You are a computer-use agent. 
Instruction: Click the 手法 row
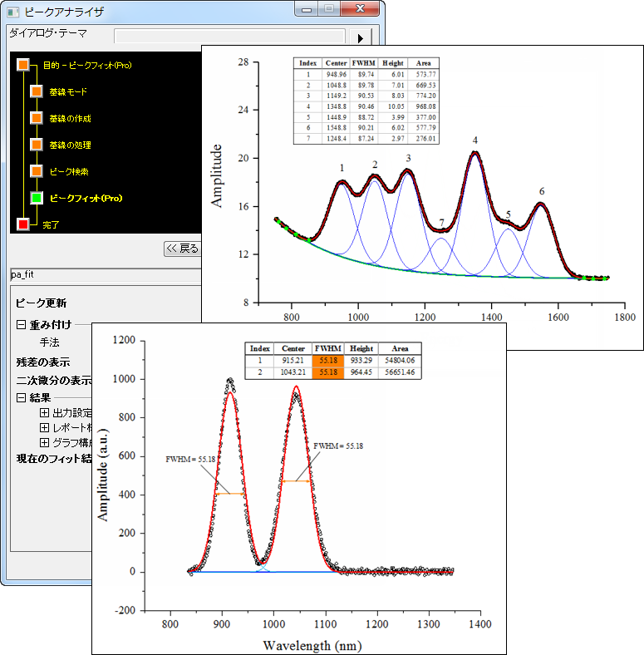click(x=49, y=342)
